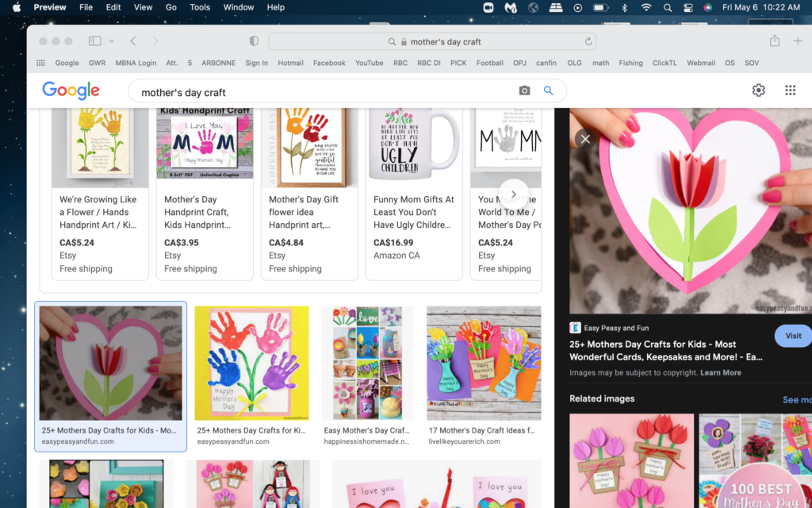Open a new tab with plus icon
The width and height of the screenshot is (812, 508).
[x=798, y=41]
